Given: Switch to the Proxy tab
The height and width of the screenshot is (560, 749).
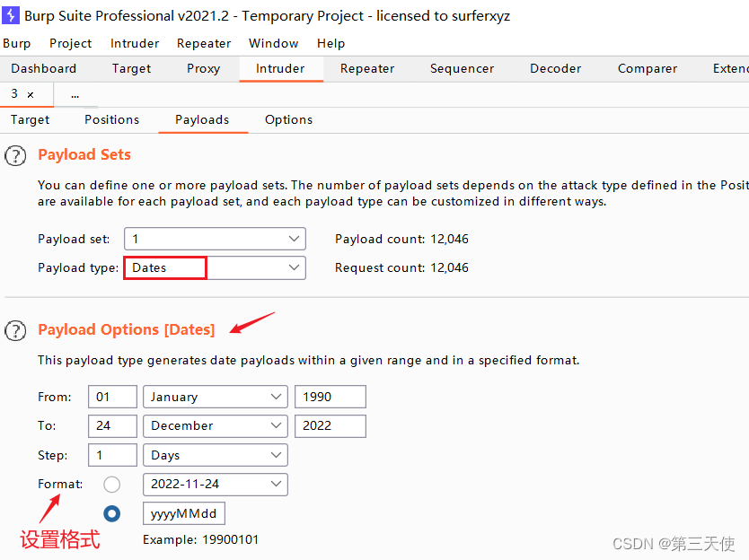Looking at the screenshot, I should coord(204,69).
